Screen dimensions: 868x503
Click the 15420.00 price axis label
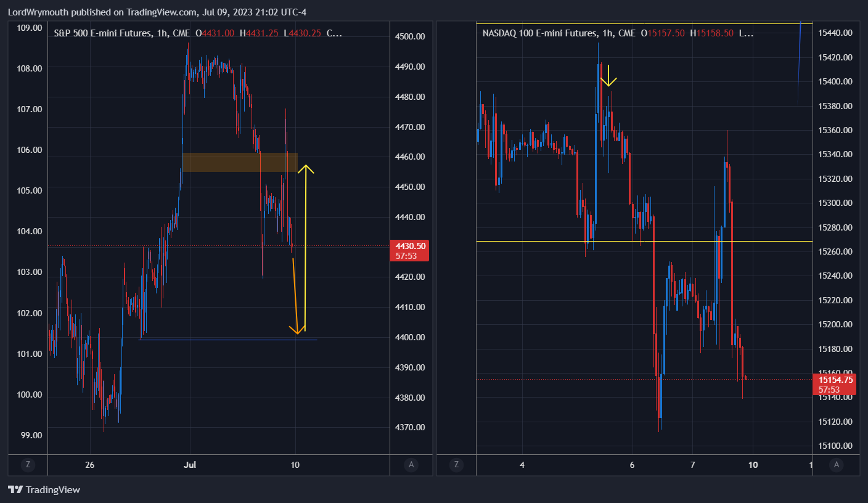[x=835, y=57]
